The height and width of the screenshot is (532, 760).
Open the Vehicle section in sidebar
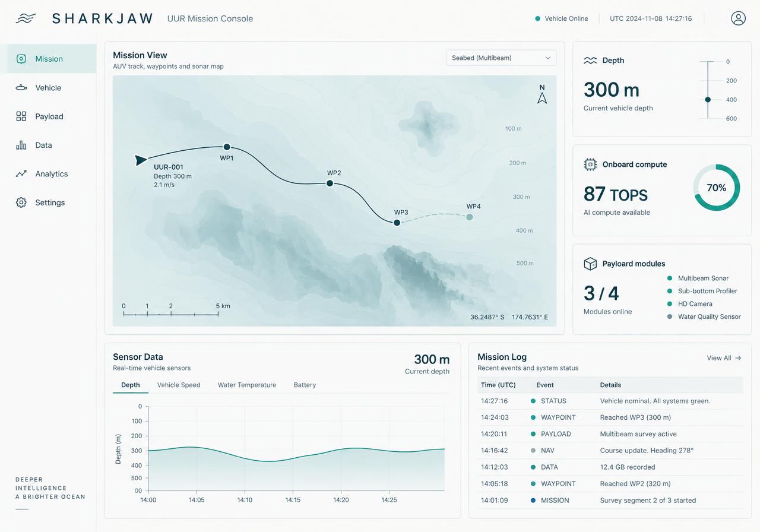coord(48,87)
